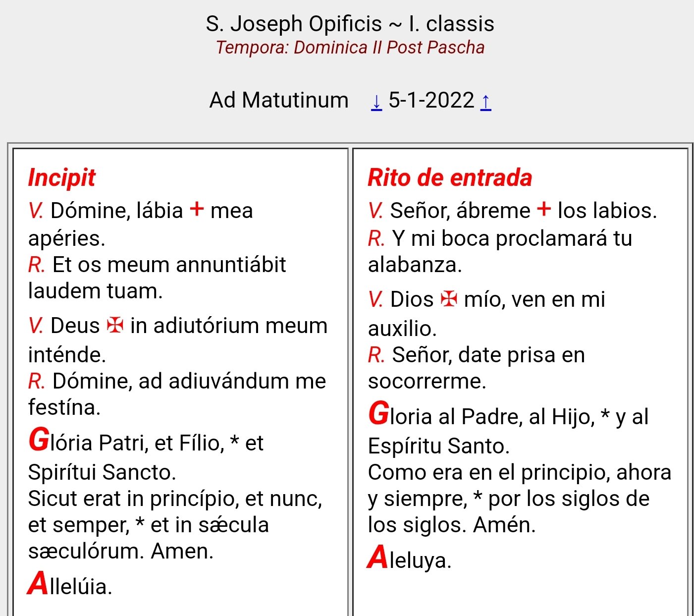Click the red R. marker before 'Et os meum'
Image resolution: width=694 pixels, height=616 pixels.
(x=36, y=265)
